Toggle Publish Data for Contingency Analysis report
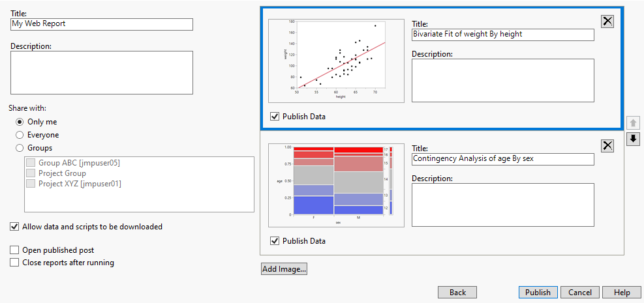The image size is (644, 303). (x=274, y=241)
